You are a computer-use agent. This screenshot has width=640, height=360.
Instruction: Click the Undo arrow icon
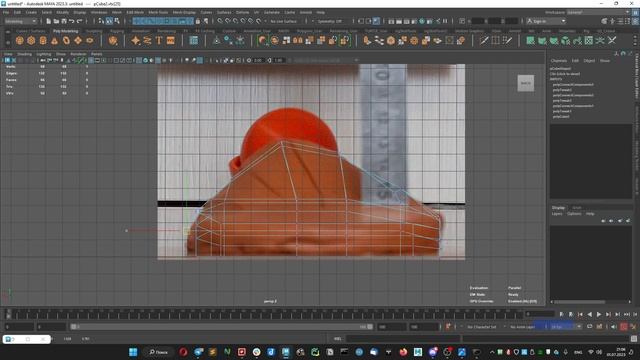72,21
